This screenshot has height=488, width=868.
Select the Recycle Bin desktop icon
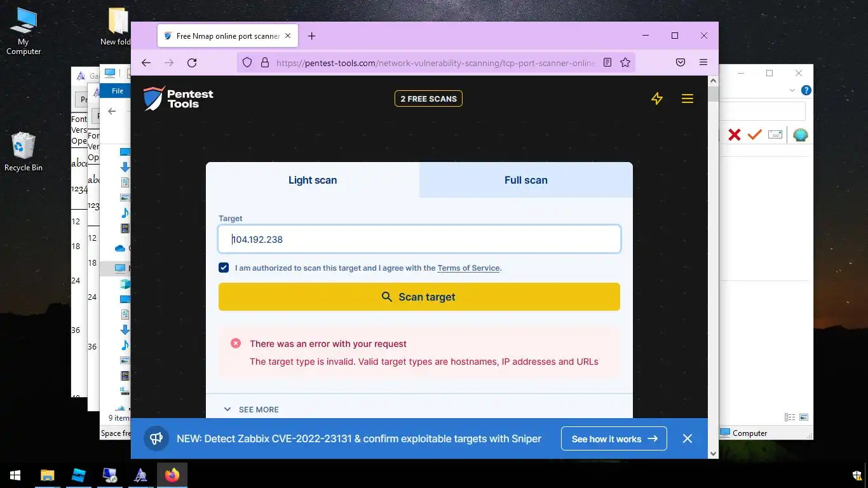pos(24,151)
